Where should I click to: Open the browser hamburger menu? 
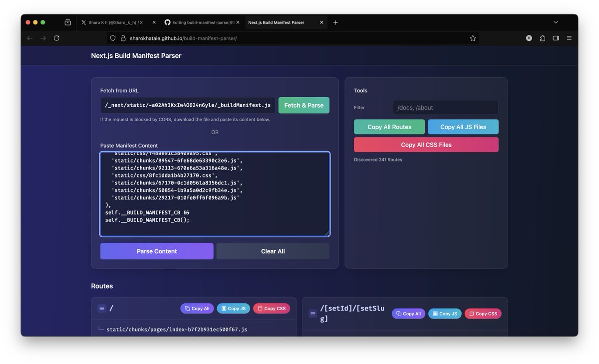(569, 38)
